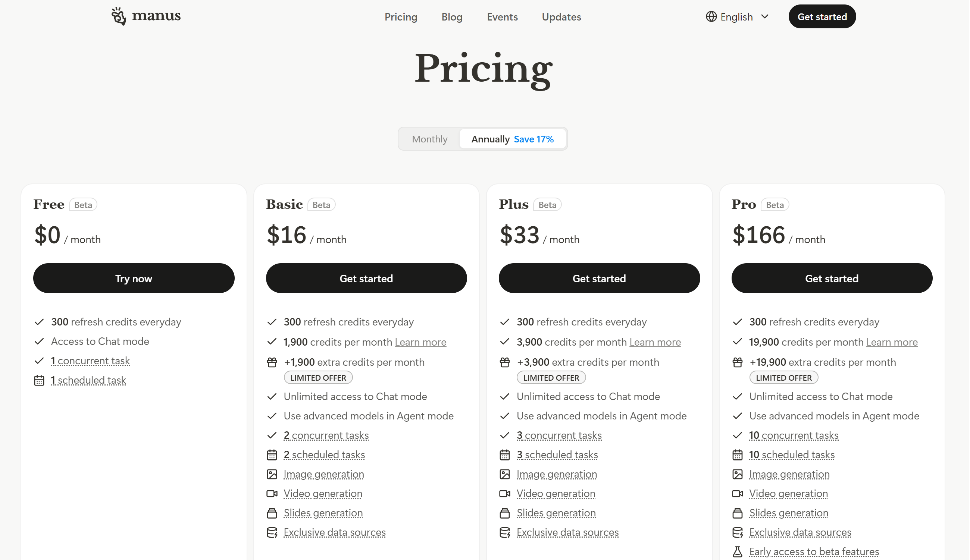Viewport: 970px width, 560px height.
Task: Expand the English language dropdown chevron
Action: tap(765, 16)
